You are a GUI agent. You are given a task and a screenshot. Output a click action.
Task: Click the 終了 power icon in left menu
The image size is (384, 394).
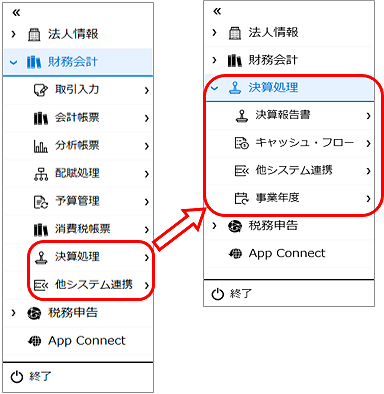pos(17,377)
